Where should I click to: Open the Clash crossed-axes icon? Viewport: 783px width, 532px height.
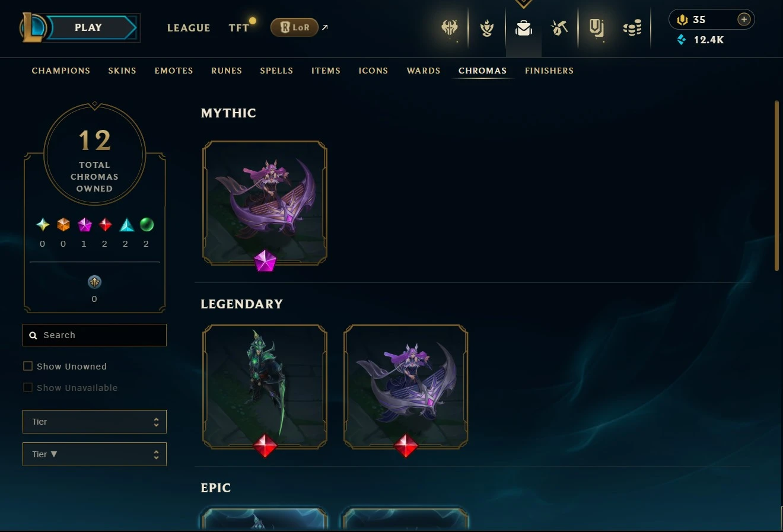tap(450, 27)
